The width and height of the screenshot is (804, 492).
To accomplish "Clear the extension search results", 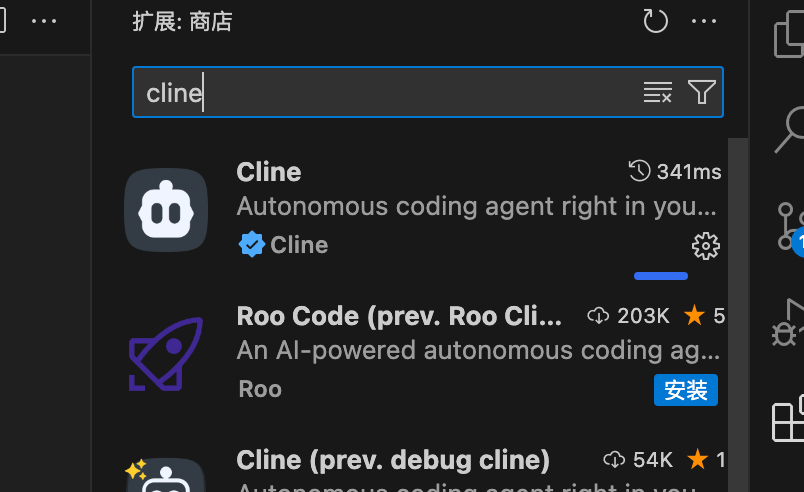I will pyautogui.click(x=657, y=92).
